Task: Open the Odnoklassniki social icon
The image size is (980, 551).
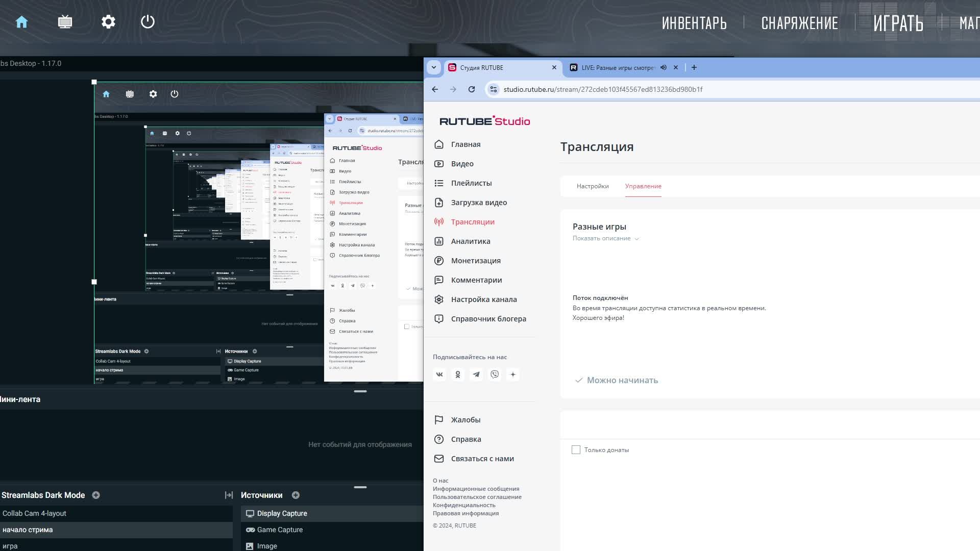Action: 458,374
